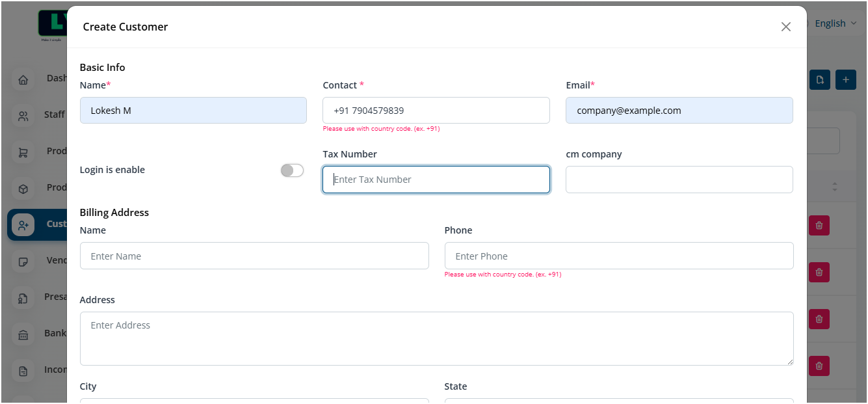Screen dimensions: 868x404
Task: Open the Dashboard from the sidebar
Action: click(23, 79)
